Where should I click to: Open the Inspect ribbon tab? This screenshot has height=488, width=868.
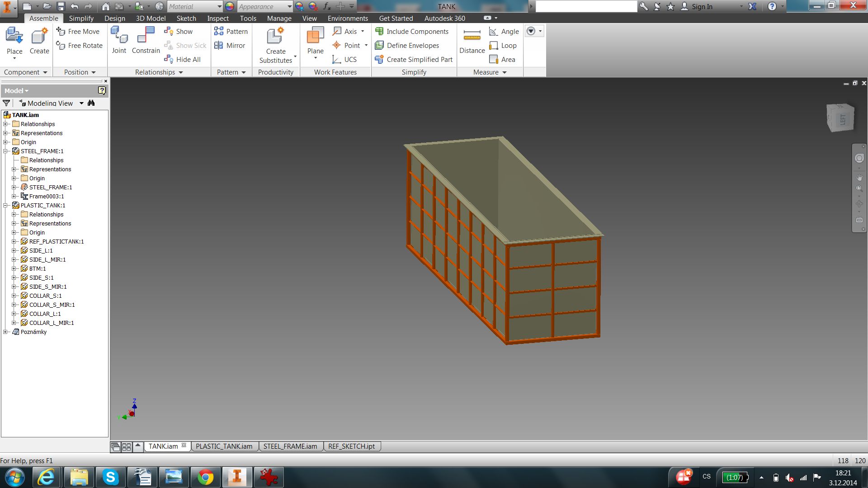(218, 18)
